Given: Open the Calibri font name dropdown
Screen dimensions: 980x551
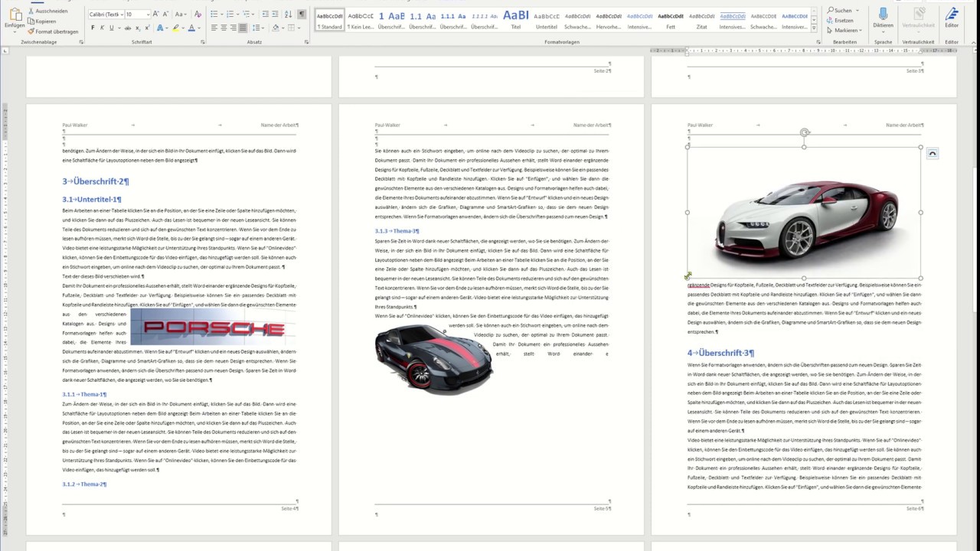Looking at the screenshot, I should 122,15.
